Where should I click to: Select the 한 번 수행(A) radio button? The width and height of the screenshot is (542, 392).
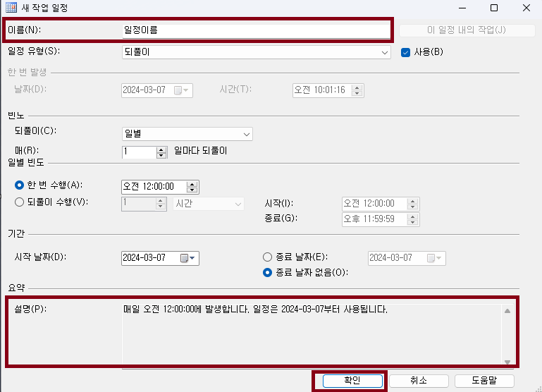point(19,185)
